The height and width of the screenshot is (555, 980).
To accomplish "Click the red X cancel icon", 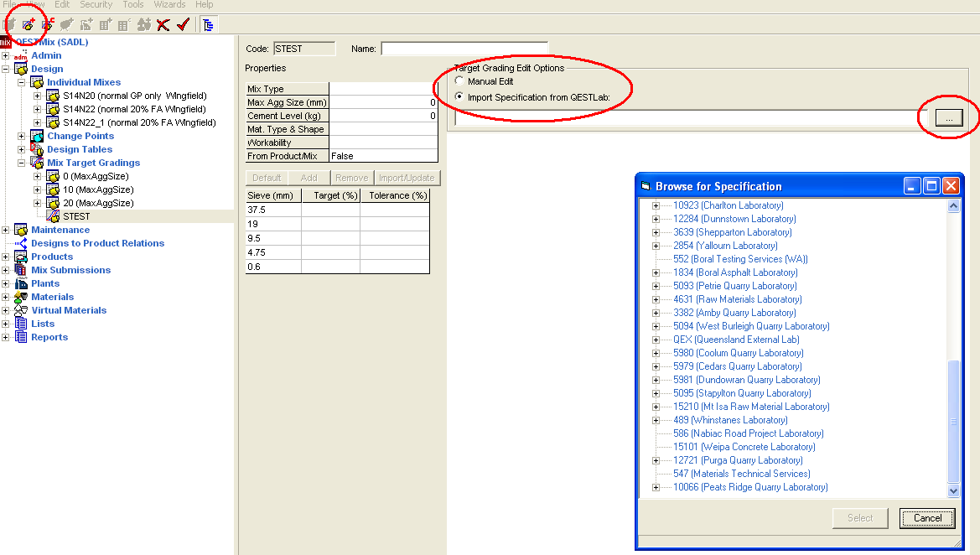I will point(163,24).
